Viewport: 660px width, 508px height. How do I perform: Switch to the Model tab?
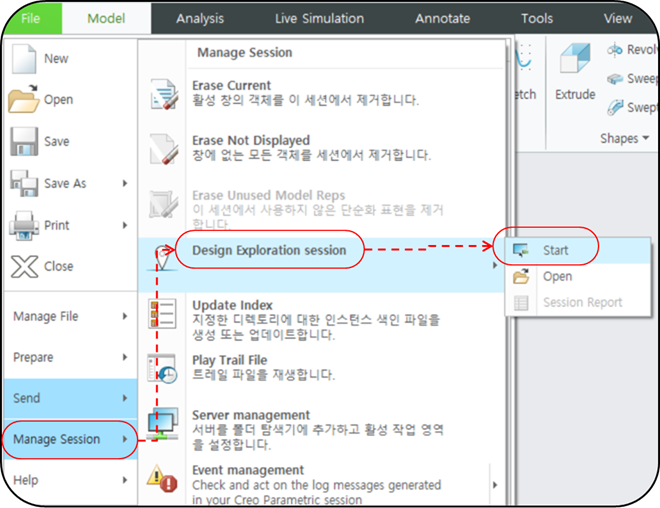(106, 18)
